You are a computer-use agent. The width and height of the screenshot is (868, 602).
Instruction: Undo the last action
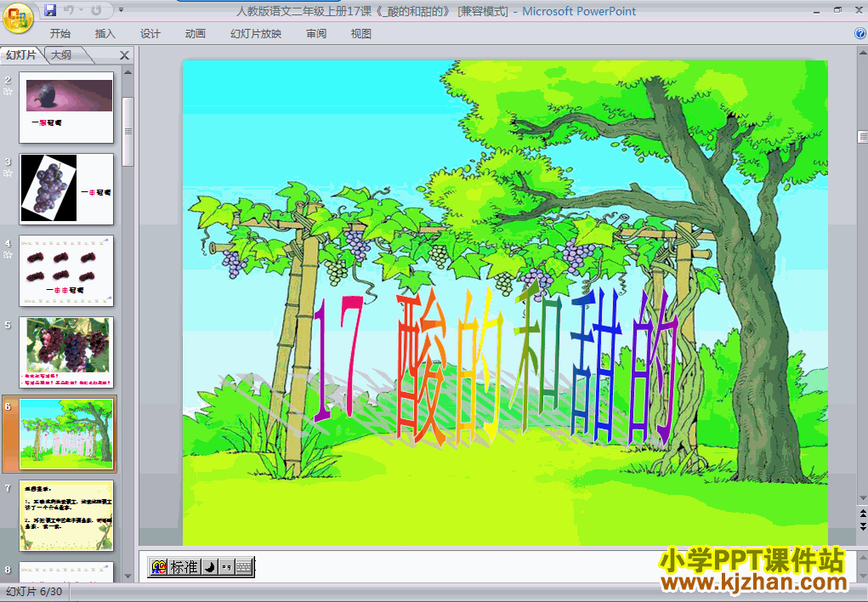tap(69, 10)
